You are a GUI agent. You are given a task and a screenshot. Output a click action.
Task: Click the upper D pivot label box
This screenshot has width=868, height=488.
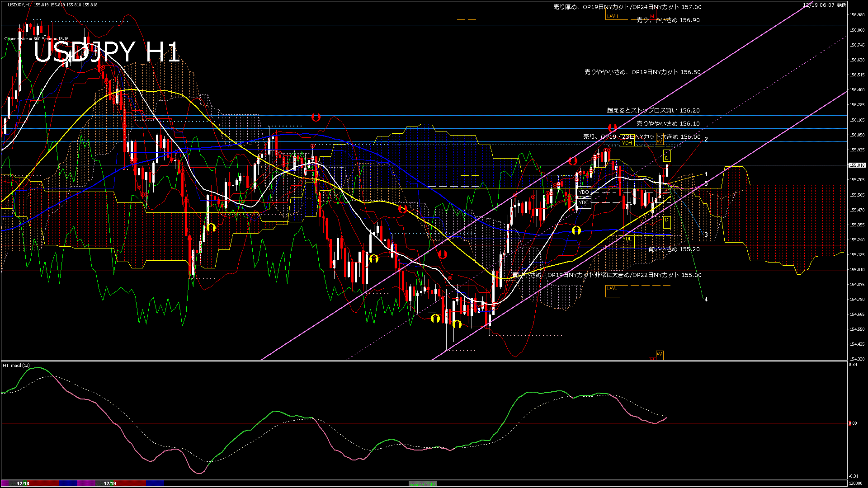(x=667, y=156)
